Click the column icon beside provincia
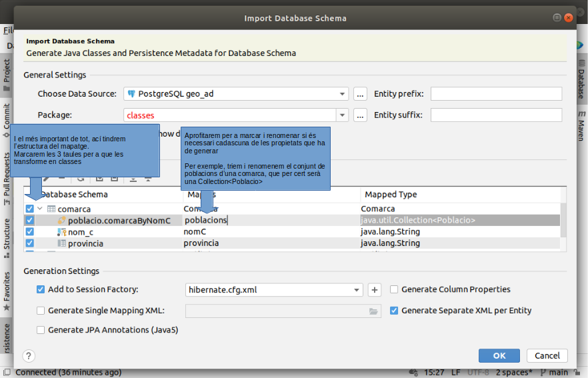The width and height of the screenshot is (588, 378). [61, 243]
